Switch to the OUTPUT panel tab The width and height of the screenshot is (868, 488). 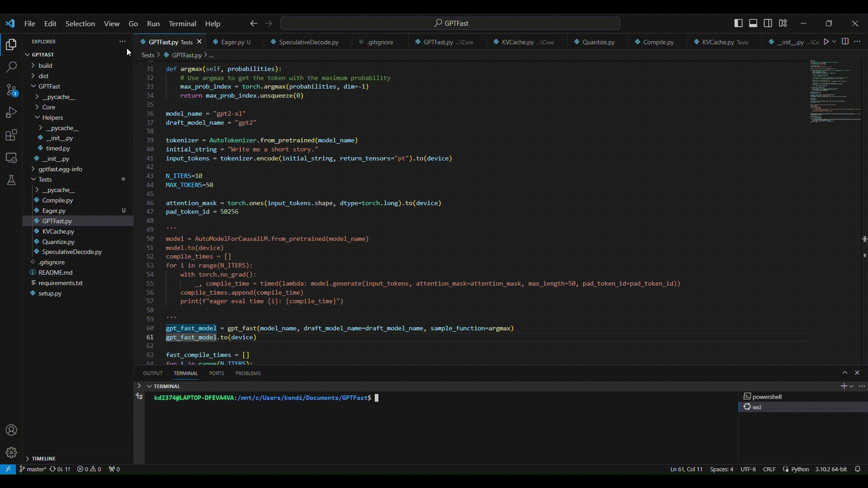tap(152, 373)
